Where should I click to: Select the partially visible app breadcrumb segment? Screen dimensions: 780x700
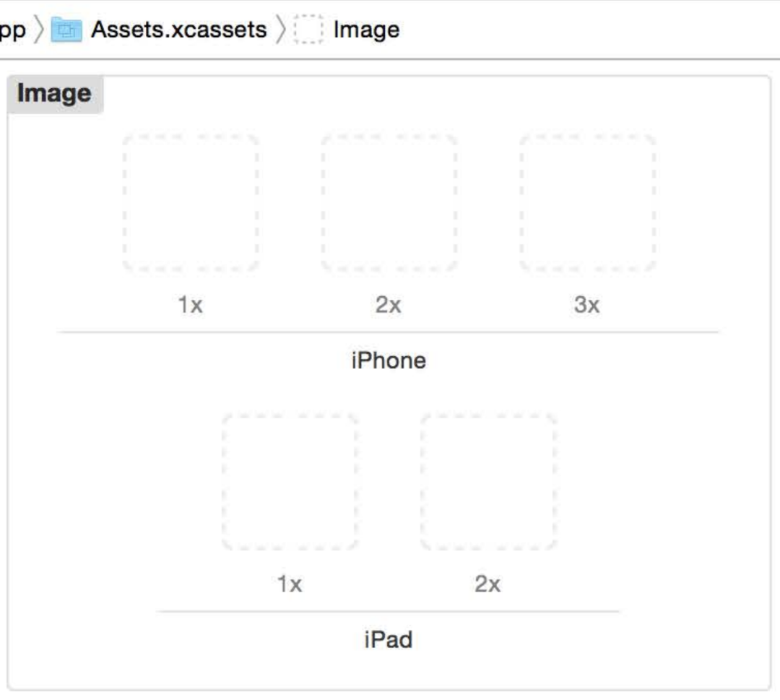(12, 30)
